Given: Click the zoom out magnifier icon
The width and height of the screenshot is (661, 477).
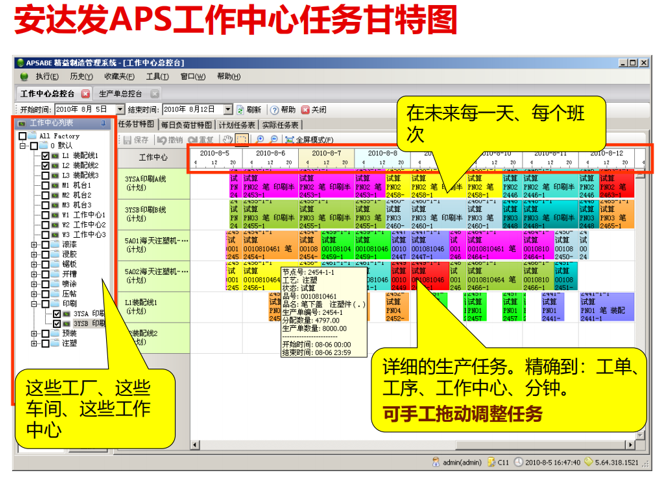Looking at the screenshot, I should pos(274,139).
